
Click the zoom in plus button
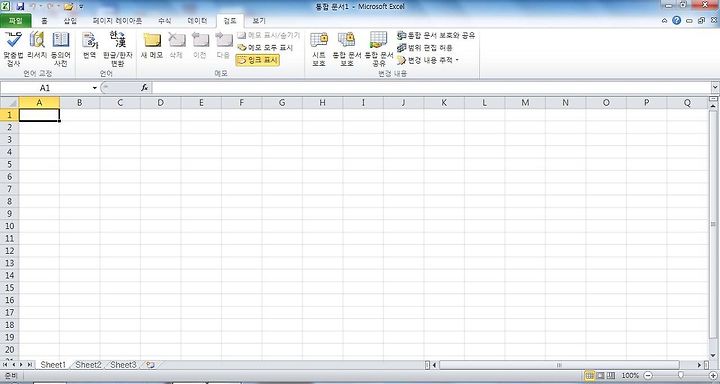click(x=713, y=376)
